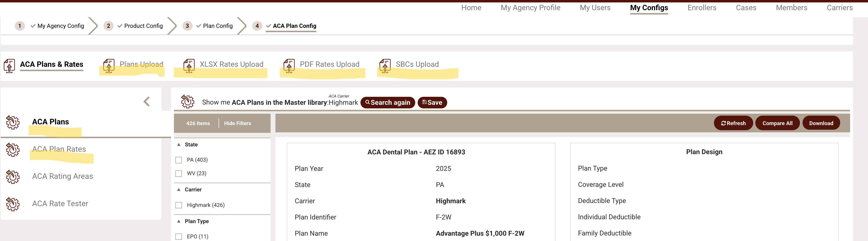The width and height of the screenshot is (868, 241).
Task: Collapse the Carrier filter section
Action: pyautogui.click(x=179, y=189)
